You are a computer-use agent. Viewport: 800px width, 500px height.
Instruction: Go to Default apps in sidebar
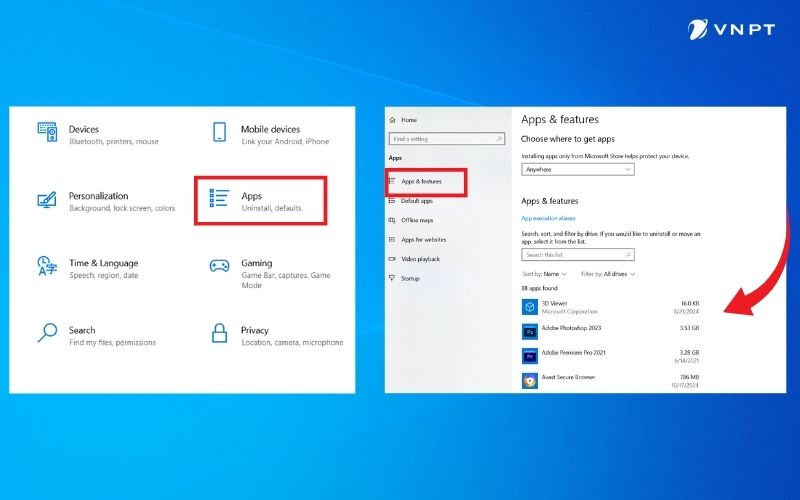click(417, 201)
